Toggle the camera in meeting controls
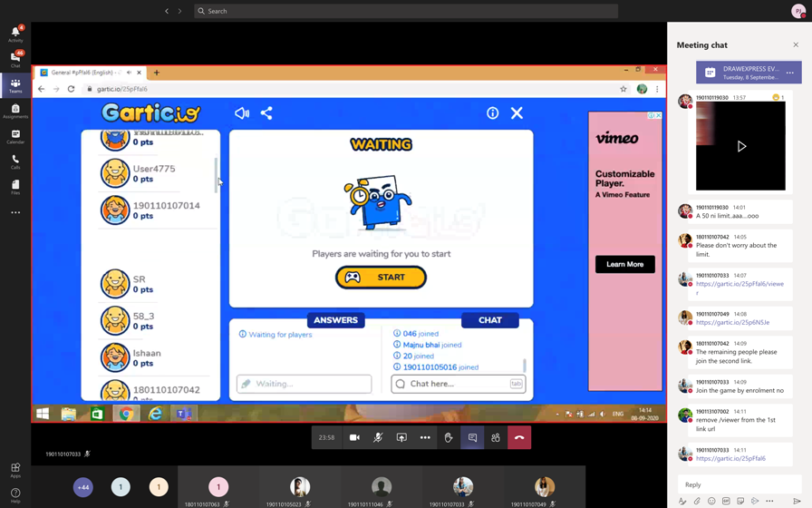 point(354,437)
